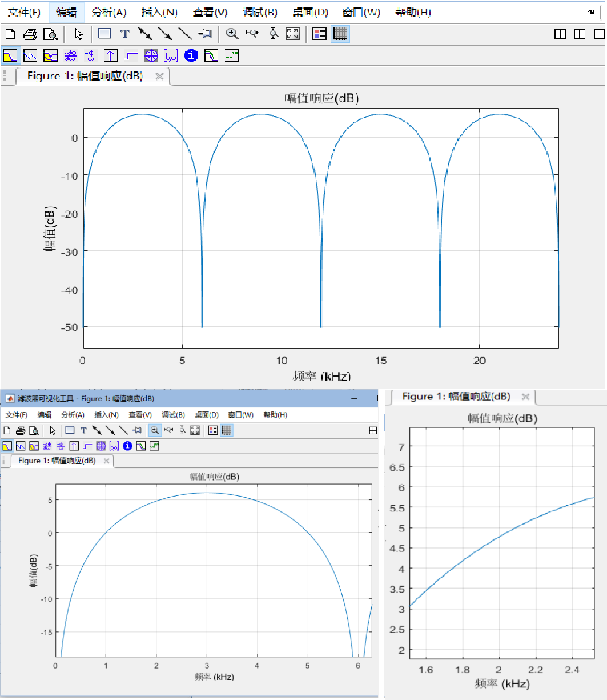The image size is (607, 700).
Task: Expand 窗口(W) menu in top menu bar
Action: click(361, 12)
